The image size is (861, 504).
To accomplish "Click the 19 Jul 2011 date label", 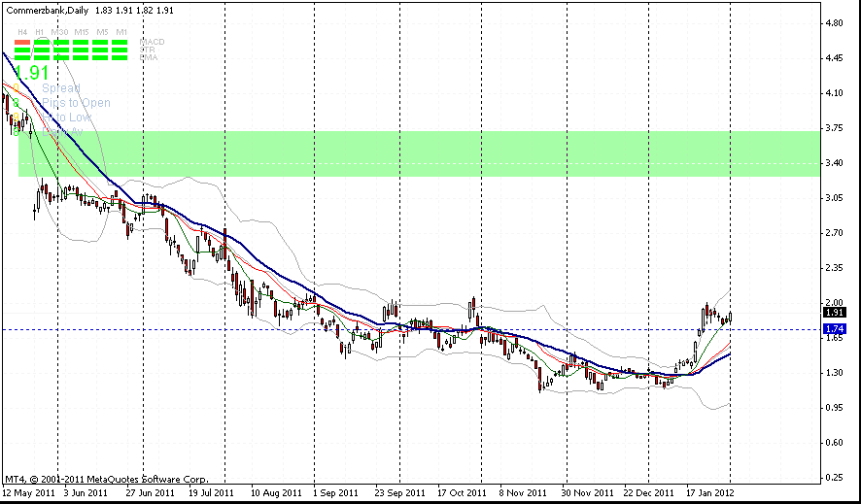I will tap(212, 492).
